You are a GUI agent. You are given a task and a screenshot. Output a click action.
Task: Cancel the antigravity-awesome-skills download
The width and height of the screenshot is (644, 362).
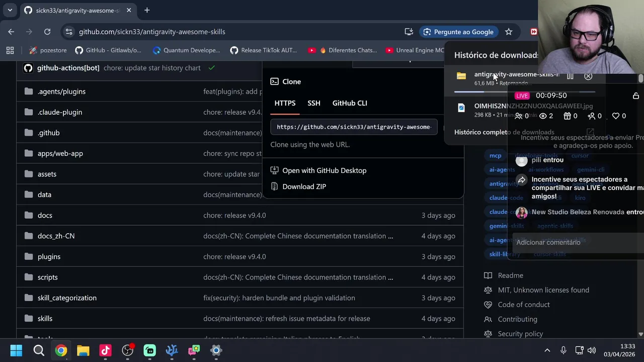pos(588,76)
